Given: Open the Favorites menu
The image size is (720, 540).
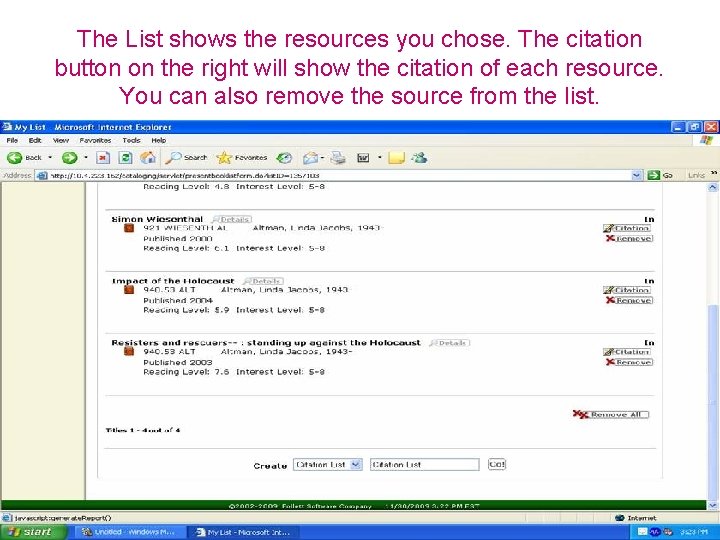Looking at the screenshot, I should click(95, 141).
